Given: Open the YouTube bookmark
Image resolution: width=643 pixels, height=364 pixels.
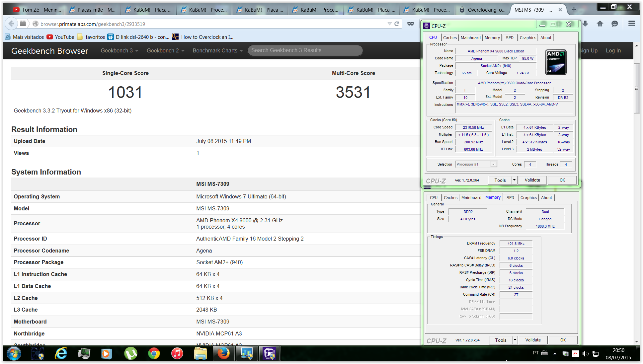Looking at the screenshot, I should point(61,37).
